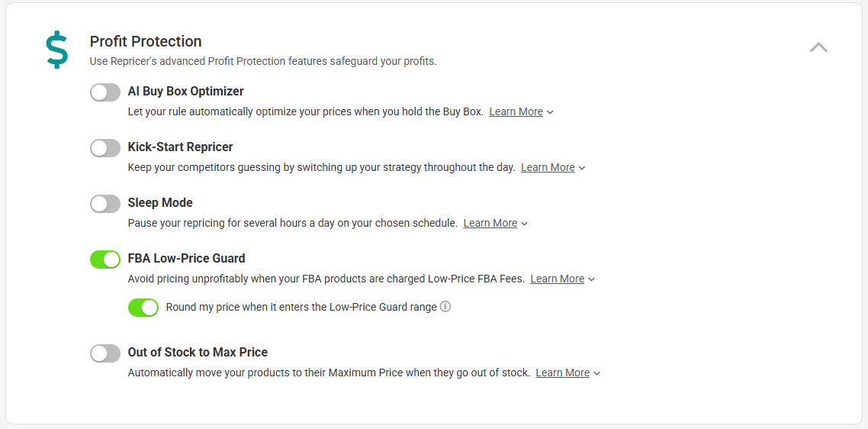Enable Out of Stock to Max Price toggle
Viewport: 868px width, 429px height.
click(x=105, y=353)
